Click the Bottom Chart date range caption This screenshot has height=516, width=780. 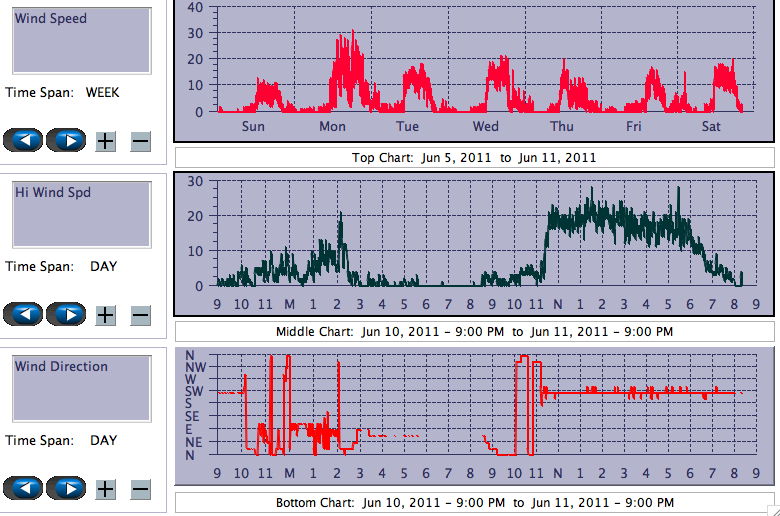point(474,502)
